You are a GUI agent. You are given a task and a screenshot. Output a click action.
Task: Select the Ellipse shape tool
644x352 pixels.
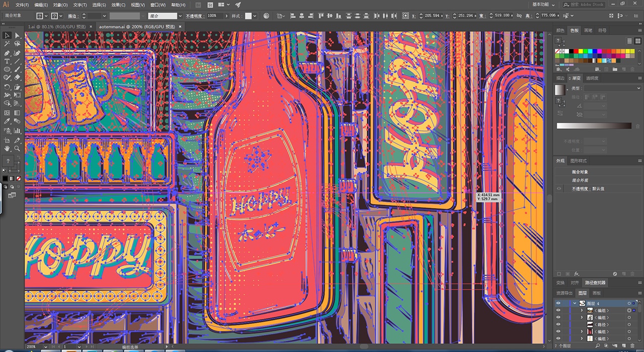coord(7,69)
